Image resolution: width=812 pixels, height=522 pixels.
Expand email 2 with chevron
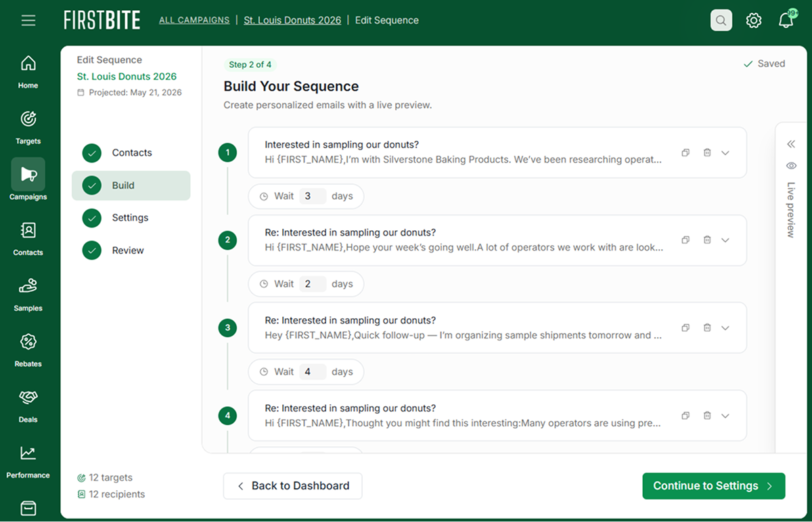(x=725, y=240)
